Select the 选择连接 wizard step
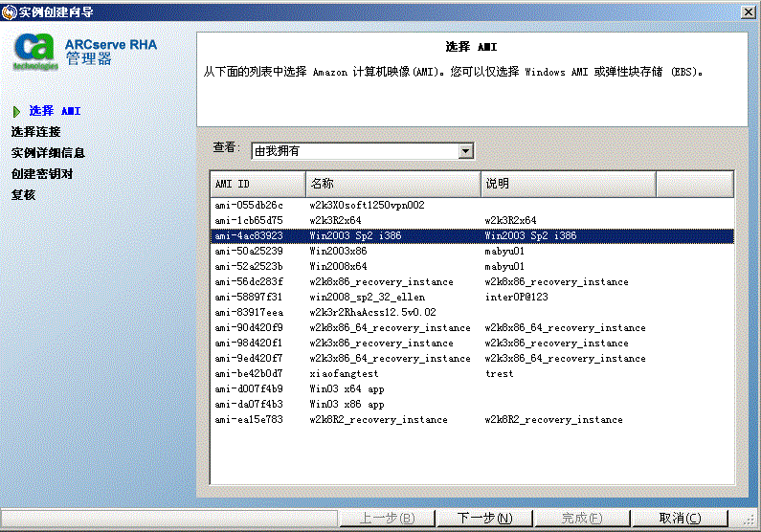The width and height of the screenshot is (761, 532). (x=36, y=132)
